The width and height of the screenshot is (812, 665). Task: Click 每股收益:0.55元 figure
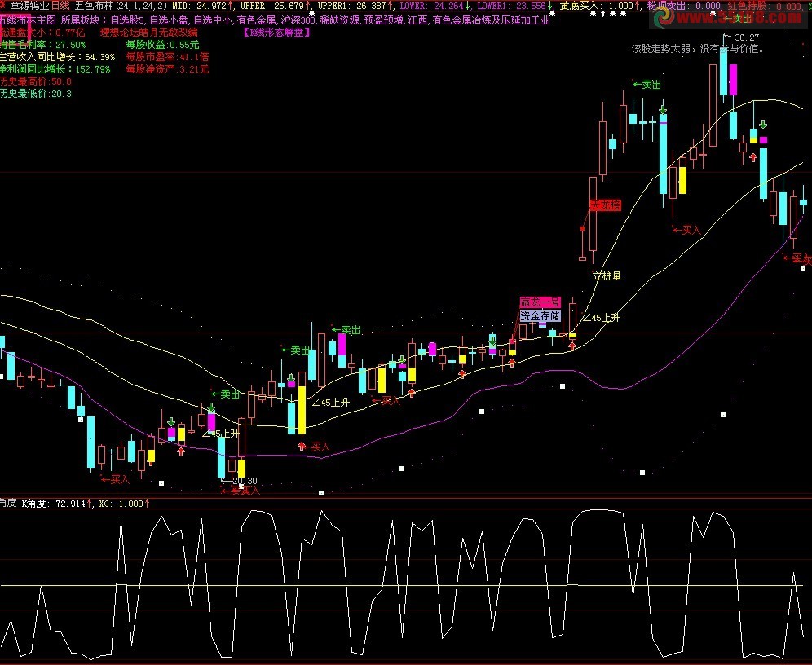pyautogui.click(x=162, y=45)
